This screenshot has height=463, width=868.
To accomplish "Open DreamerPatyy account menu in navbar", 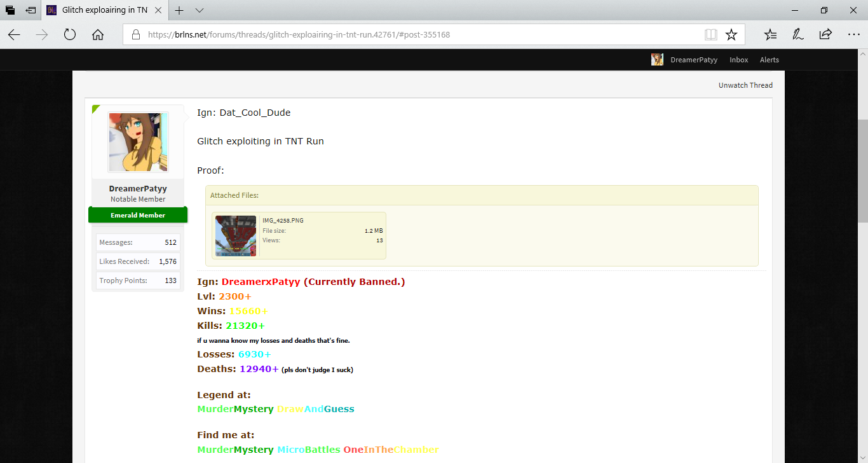I will tap(694, 60).
